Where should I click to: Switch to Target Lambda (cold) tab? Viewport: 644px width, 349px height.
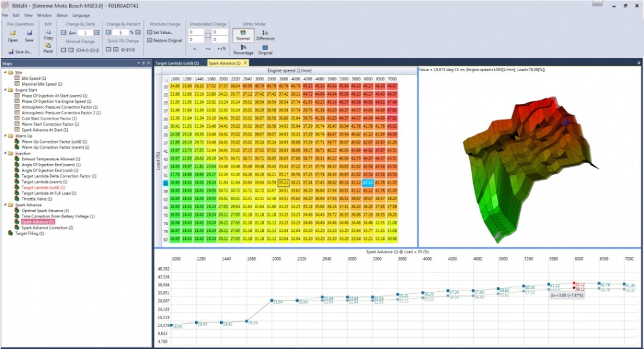click(x=178, y=62)
